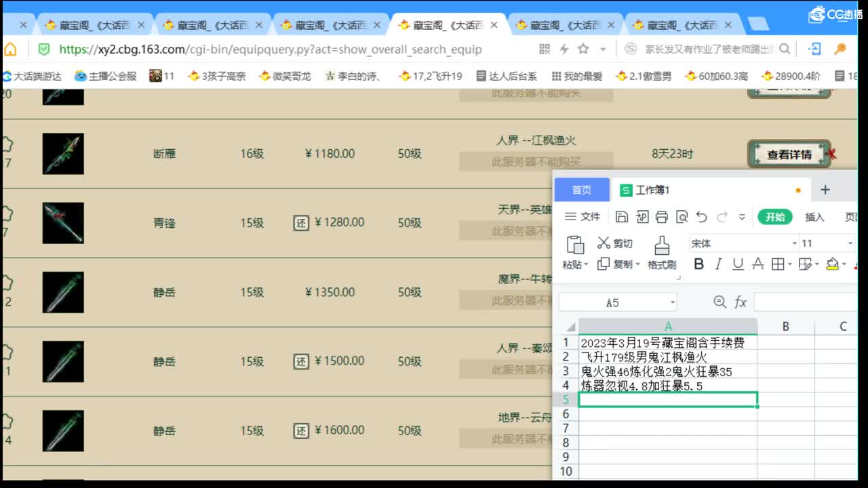Click the Print Preview icon
868x488 pixels.
[x=682, y=216]
